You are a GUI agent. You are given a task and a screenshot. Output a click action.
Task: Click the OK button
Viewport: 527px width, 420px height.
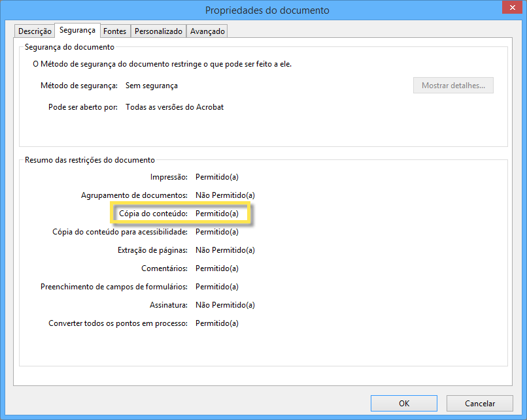click(403, 403)
